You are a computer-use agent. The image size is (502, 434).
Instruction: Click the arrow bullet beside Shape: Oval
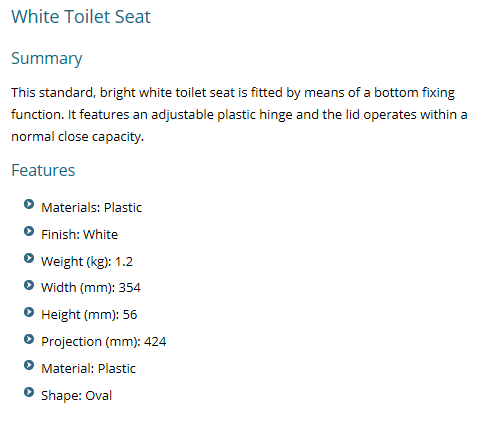tap(29, 392)
